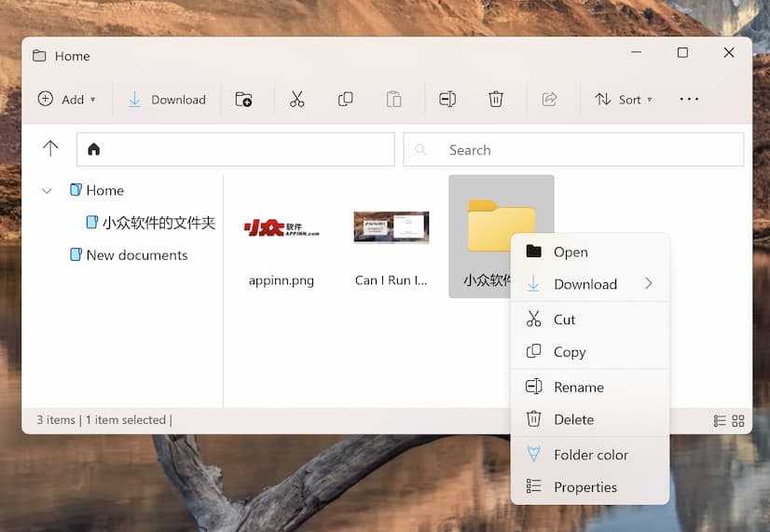
Task: Select the appinn.png thumbnail
Action: coord(282,227)
